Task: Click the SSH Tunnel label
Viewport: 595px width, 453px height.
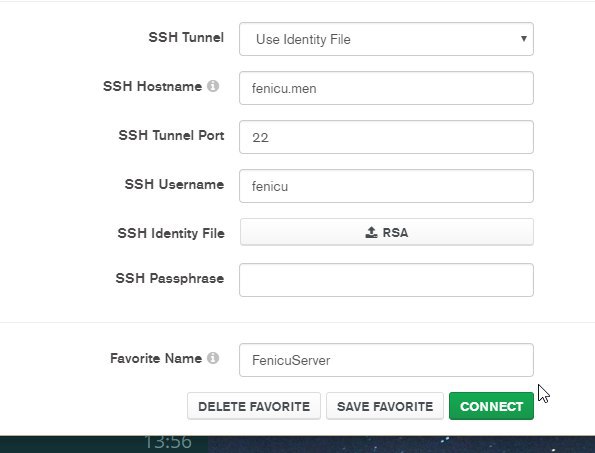Action: pyautogui.click(x=186, y=38)
